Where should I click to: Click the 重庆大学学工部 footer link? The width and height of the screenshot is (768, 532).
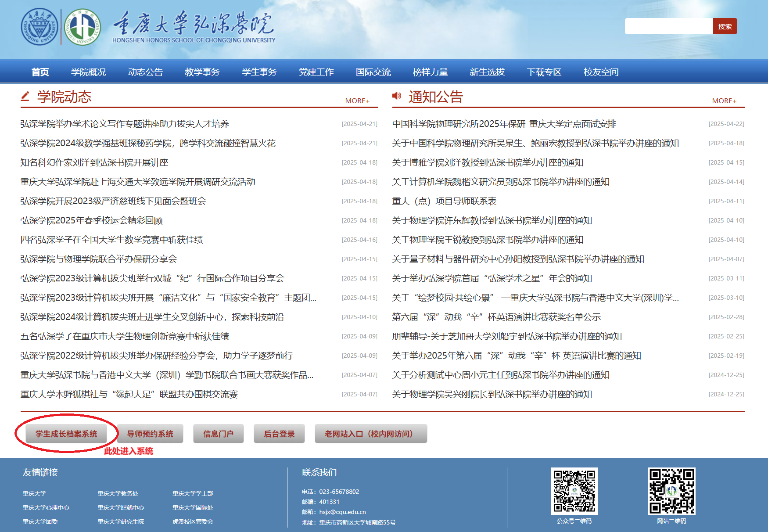click(193, 493)
